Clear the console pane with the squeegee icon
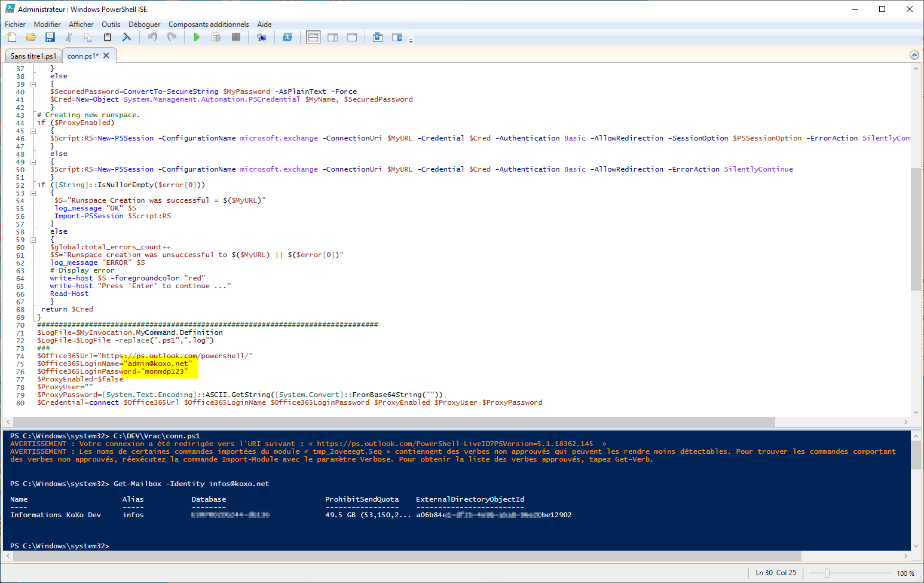924x583 pixels. tap(127, 37)
